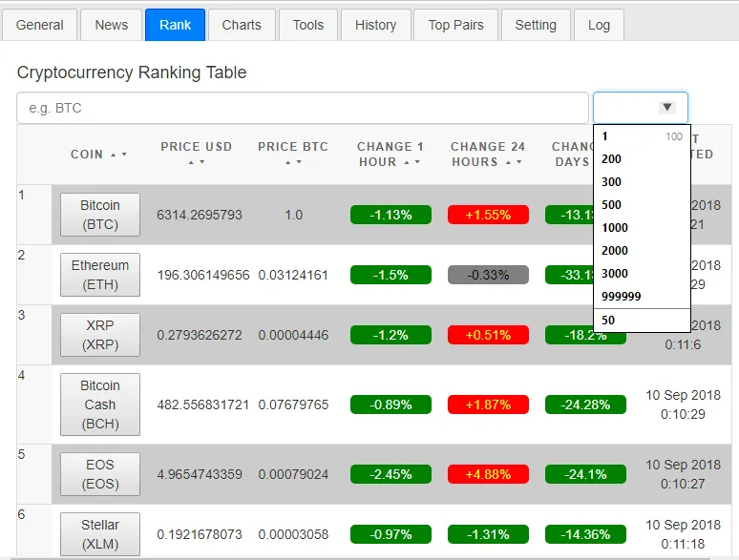Sort by CHANGE 1 HOUR column
Viewport: 739px width, 560px height.
click(391, 154)
